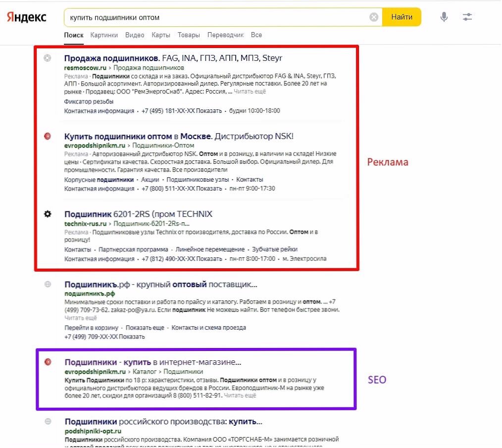Image resolution: width=502 pixels, height=448 pixels.
Task: Open search settings with the sliders icon
Action: click(466, 16)
